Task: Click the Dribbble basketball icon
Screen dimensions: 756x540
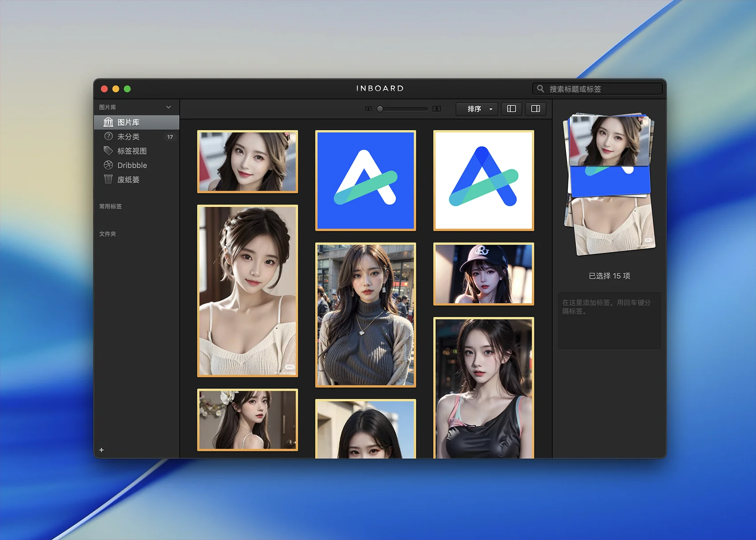Action: click(108, 165)
